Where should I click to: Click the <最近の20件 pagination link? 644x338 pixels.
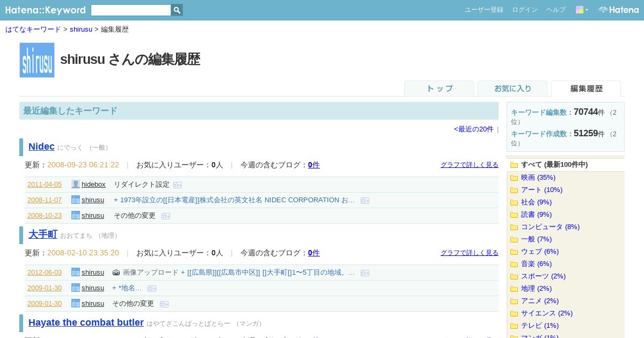point(473,129)
